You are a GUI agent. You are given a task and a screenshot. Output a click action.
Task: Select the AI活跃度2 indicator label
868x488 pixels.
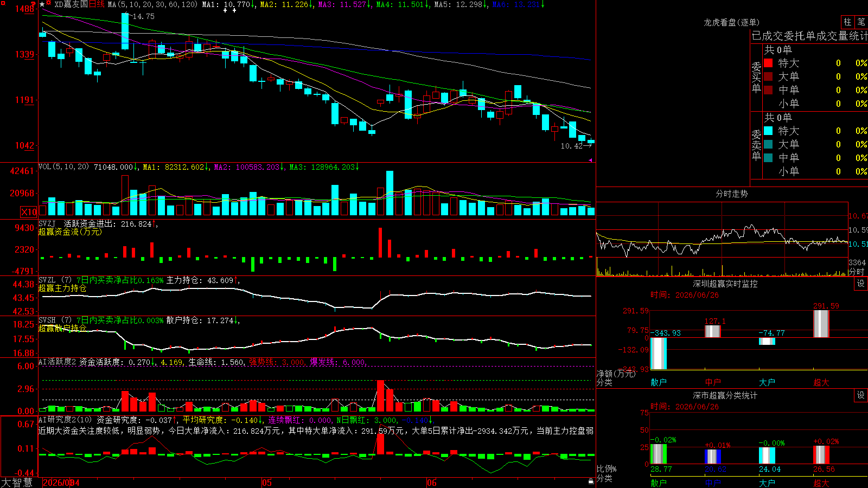[58, 362]
